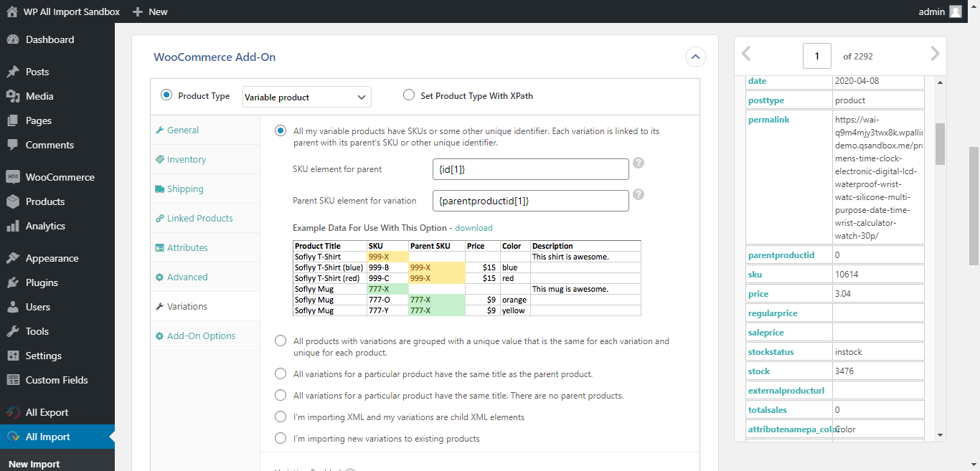Screen dimensions: 980x471
Task: Click the All Import icon
Action: click(x=12, y=437)
